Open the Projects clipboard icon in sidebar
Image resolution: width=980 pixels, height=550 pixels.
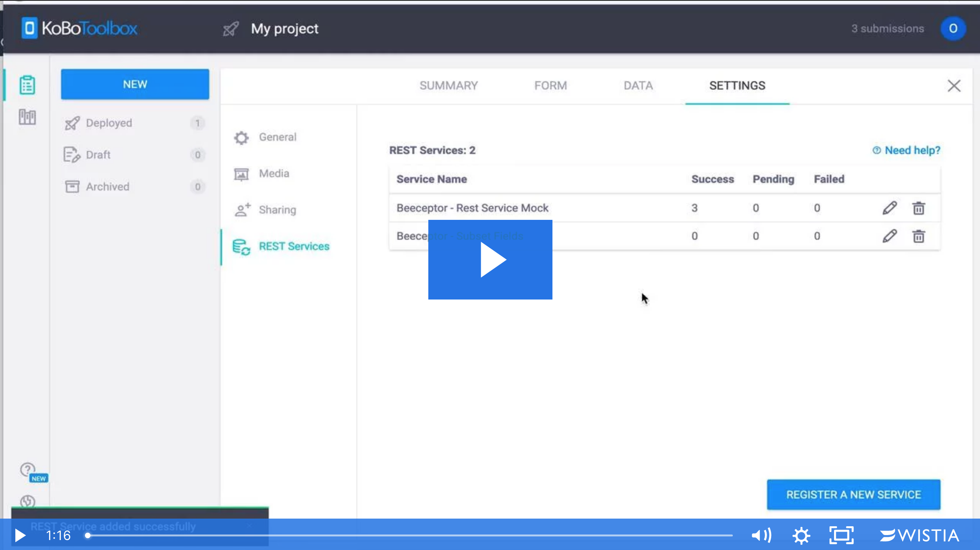pos(27,85)
